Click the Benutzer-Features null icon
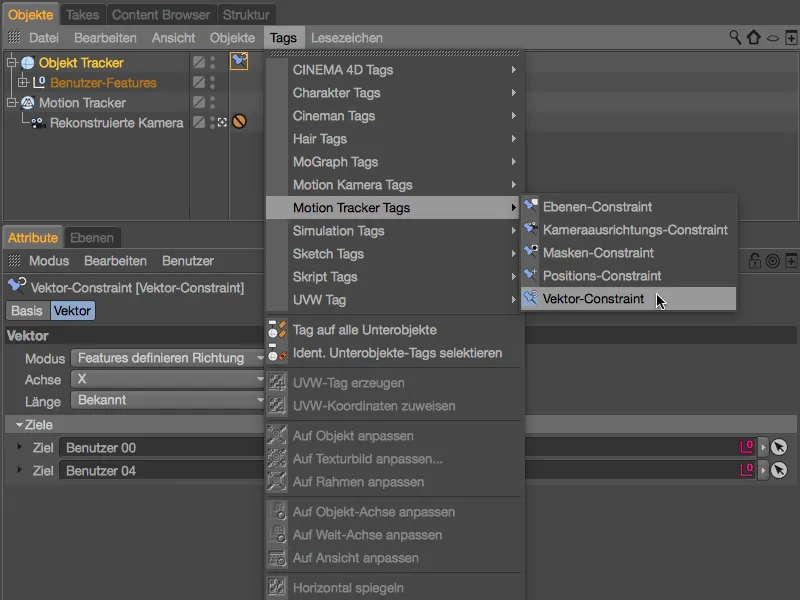800x600 pixels. (x=39, y=82)
